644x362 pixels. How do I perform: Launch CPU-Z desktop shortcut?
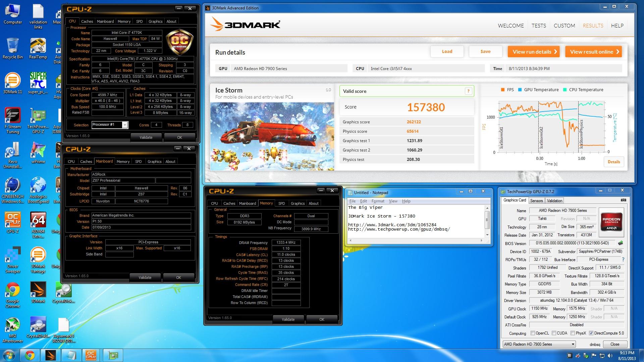point(13,223)
